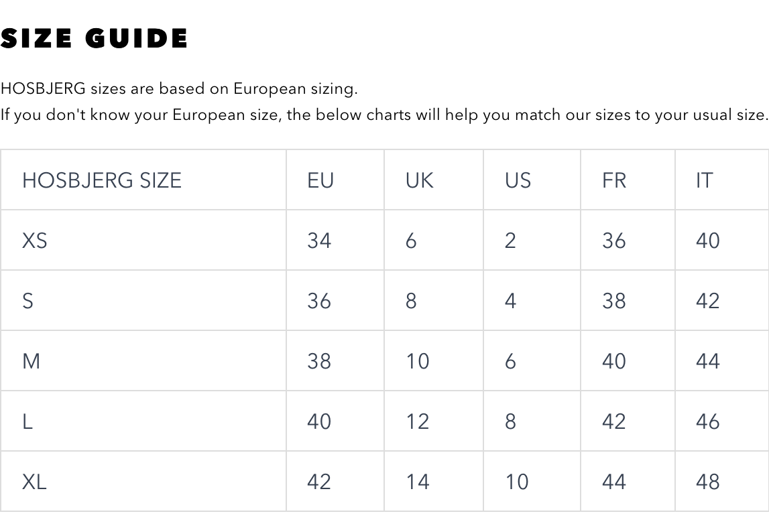Click the XL size row label
The width and height of the screenshot is (769, 532).
coord(35,482)
